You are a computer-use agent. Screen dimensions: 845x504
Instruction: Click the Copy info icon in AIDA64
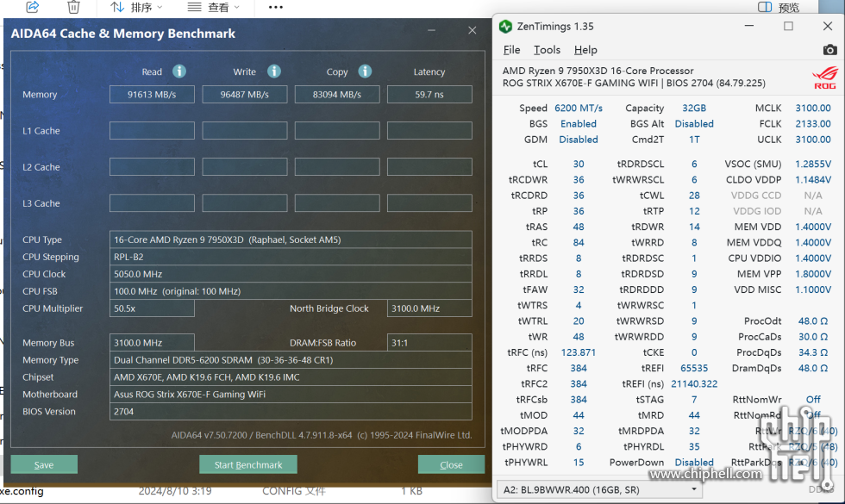pos(365,71)
